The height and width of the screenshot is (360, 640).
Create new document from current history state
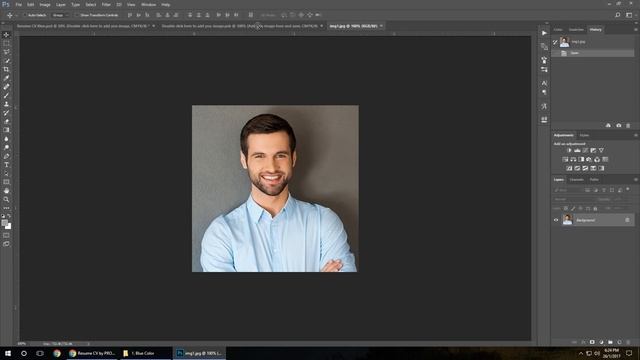pos(608,125)
